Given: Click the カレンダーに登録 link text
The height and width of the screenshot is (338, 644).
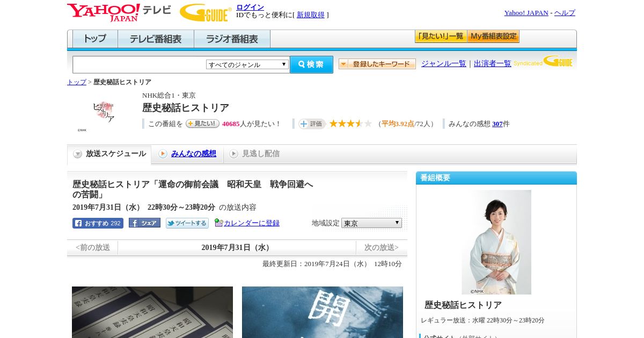Looking at the screenshot, I should click(x=252, y=223).
